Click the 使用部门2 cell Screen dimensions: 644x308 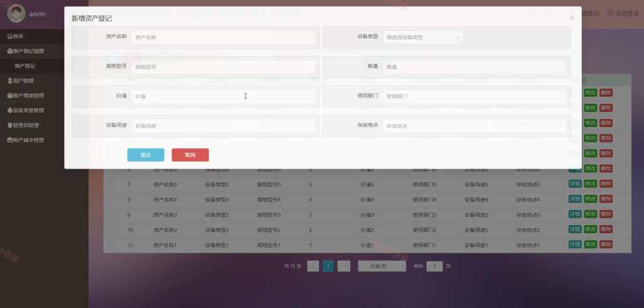tap(425, 230)
